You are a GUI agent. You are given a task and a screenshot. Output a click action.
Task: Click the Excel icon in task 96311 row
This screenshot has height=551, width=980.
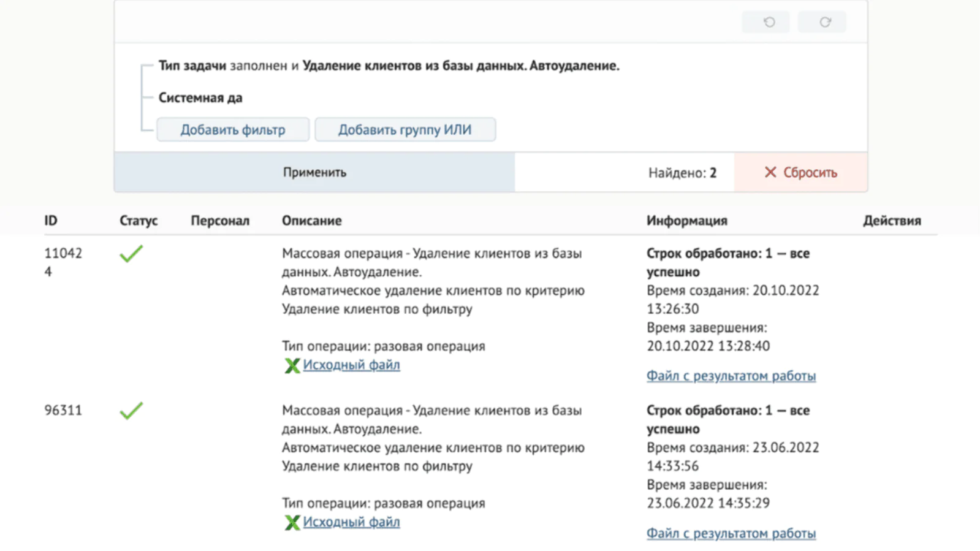292,522
